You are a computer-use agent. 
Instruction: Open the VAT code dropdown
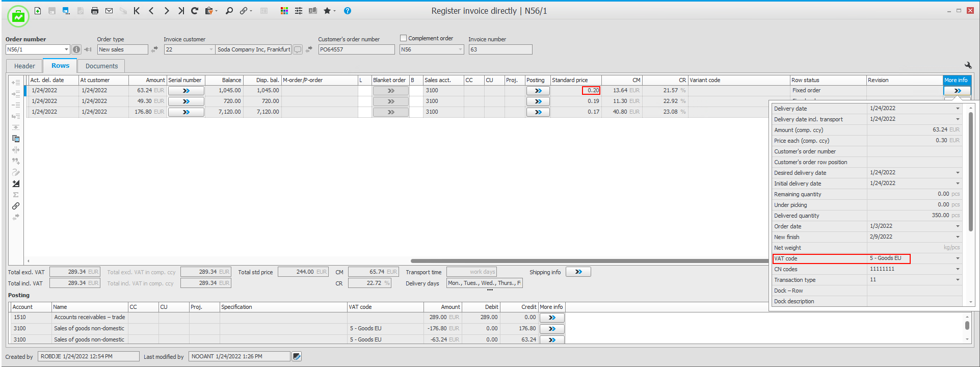958,258
